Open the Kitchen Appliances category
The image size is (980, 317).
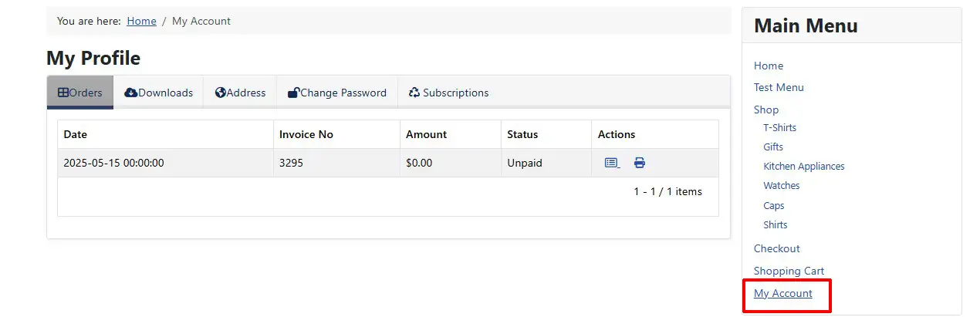coord(804,167)
